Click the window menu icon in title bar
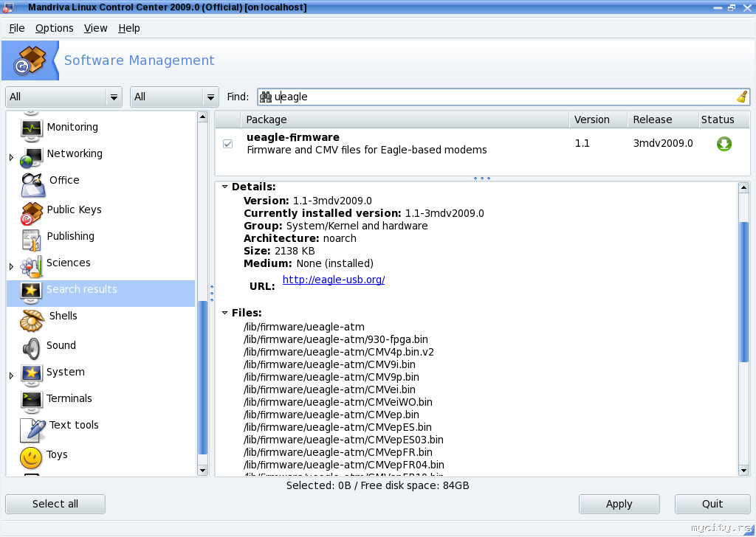 (7, 7)
